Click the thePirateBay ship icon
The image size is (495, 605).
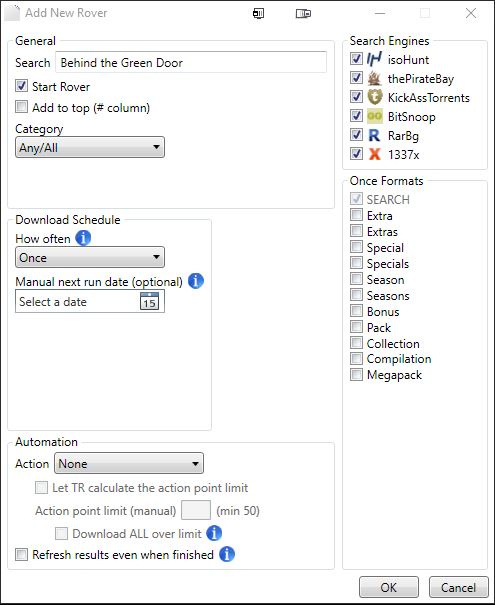(374, 78)
